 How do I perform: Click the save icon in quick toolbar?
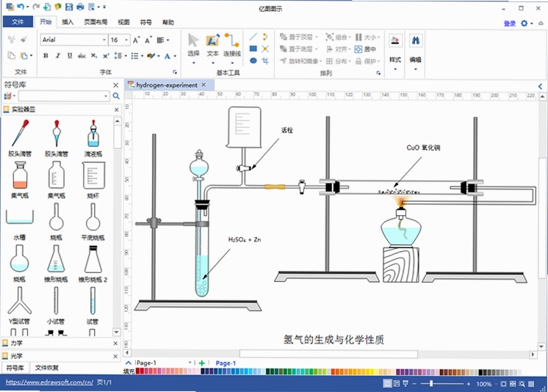tap(69, 7)
